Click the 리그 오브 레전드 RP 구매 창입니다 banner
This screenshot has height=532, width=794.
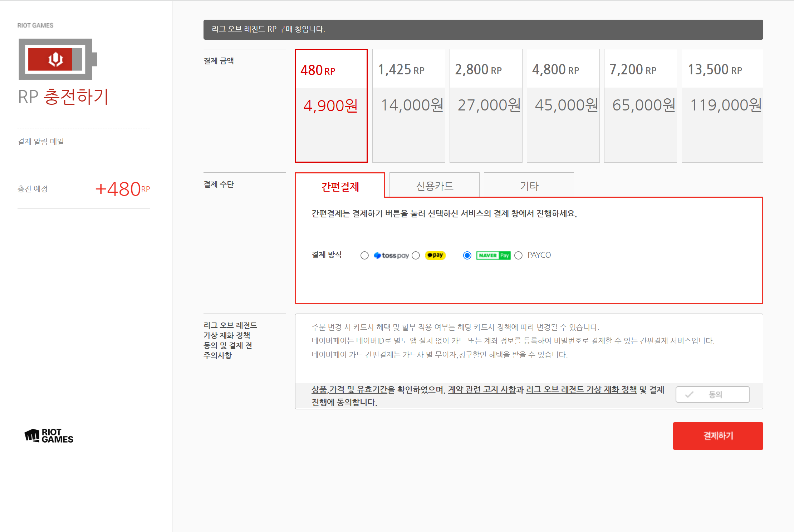483,30
